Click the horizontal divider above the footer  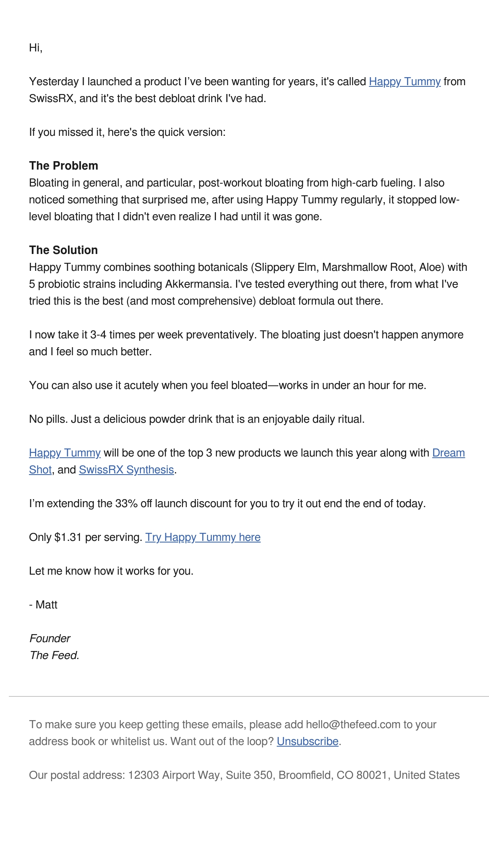[x=249, y=696]
